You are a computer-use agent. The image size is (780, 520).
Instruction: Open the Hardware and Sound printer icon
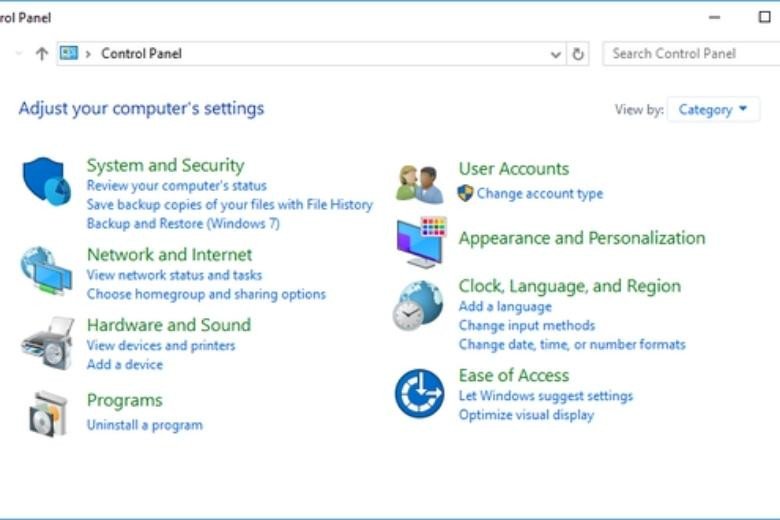[48, 343]
